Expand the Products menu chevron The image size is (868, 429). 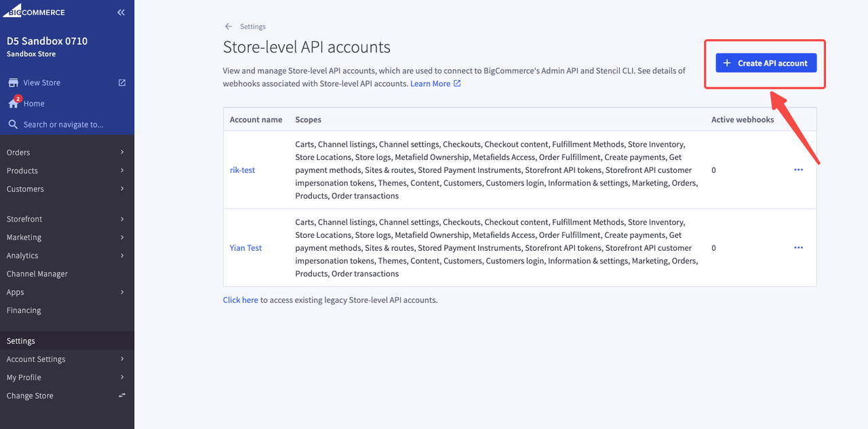tap(122, 171)
